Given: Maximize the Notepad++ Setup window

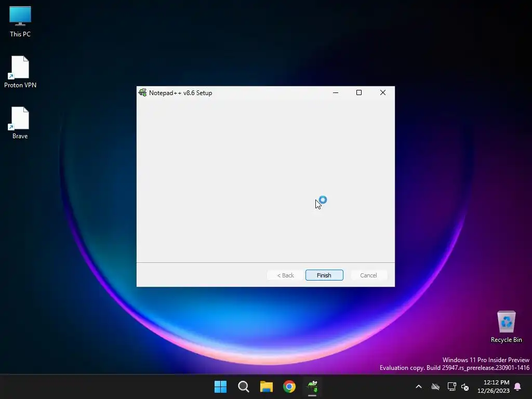Looking at the screenshot, I should click(359, 92).
